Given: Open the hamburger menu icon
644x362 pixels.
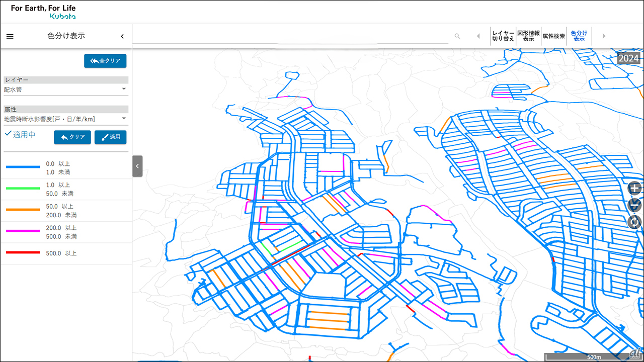Looking at the screenshot, I should click(x=10, y=36).
